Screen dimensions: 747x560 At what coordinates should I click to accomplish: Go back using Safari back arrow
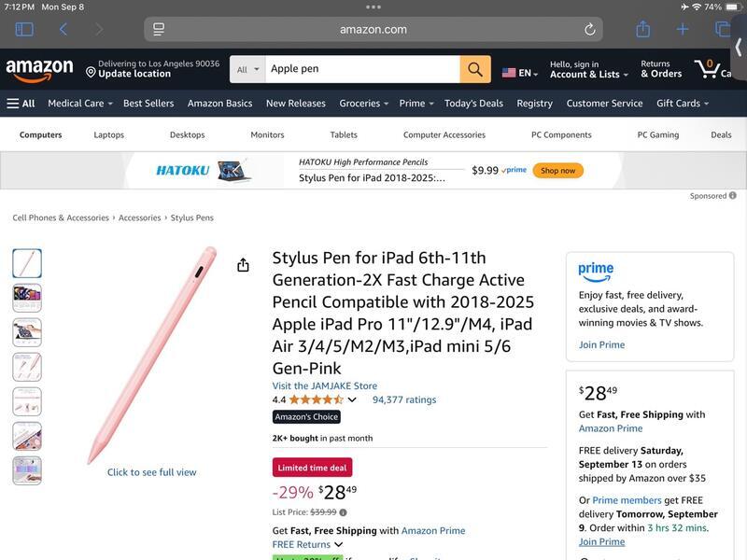coord(63,30)
